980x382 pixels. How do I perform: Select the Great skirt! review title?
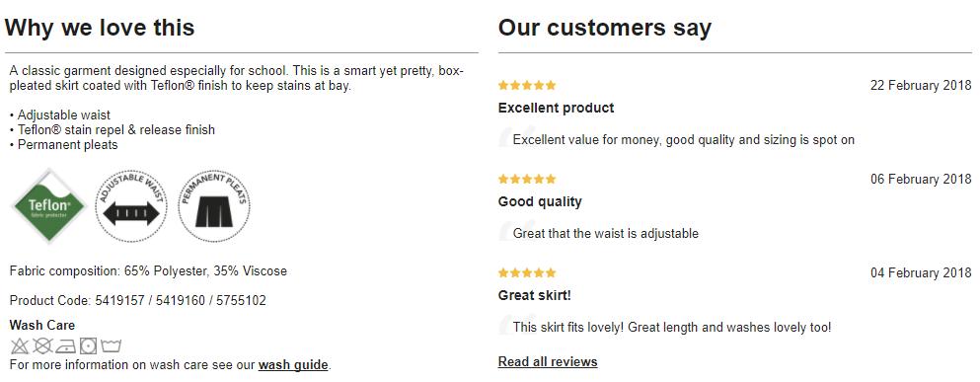pos(534,295)
